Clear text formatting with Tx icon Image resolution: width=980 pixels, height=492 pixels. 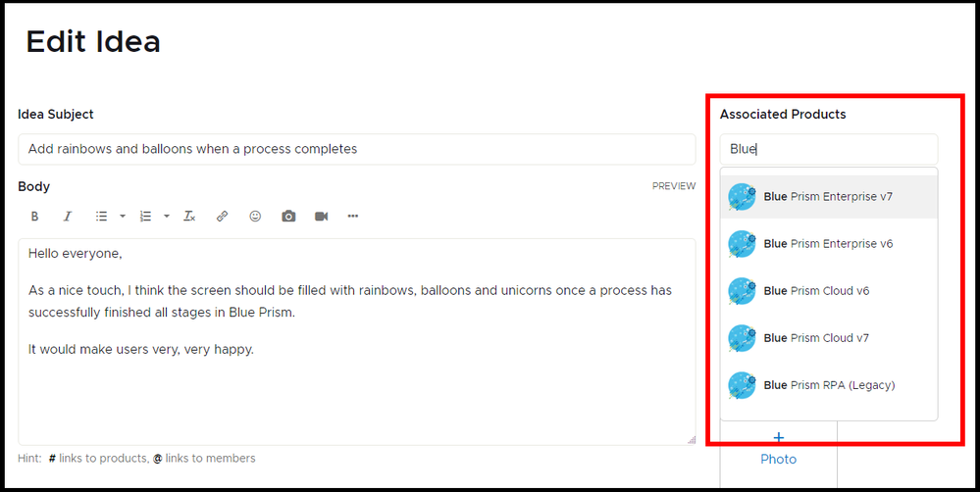pos(189,217)
